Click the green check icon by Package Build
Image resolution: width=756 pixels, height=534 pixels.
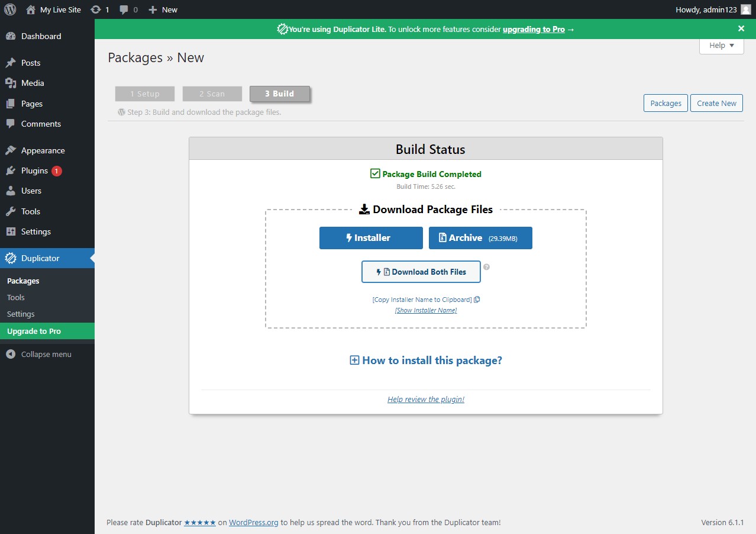pos(375,173)
